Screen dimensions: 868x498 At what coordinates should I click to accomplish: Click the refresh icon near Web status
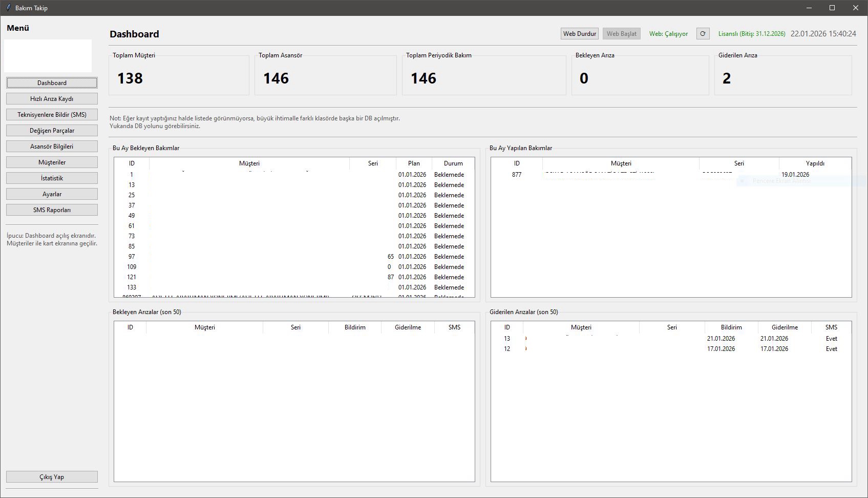(703, 34)
